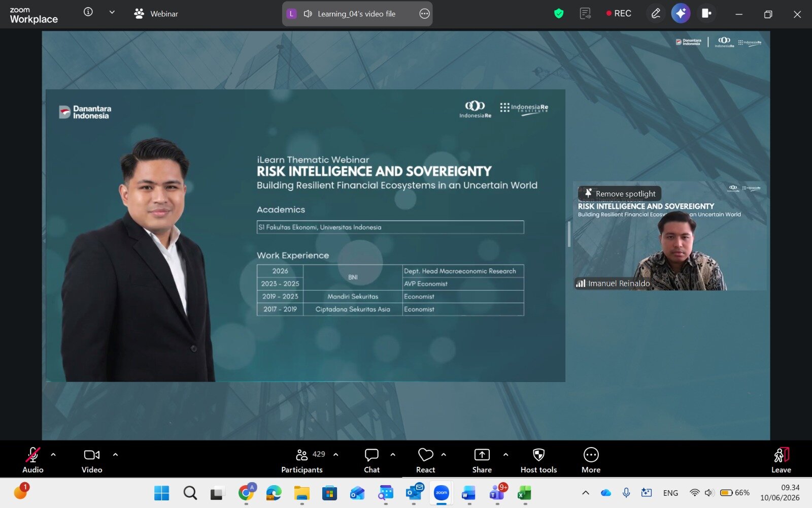The height and width of the screenshot is (508, 812).
Task: Open Task View from taskbar
Action: click(218, 493)
